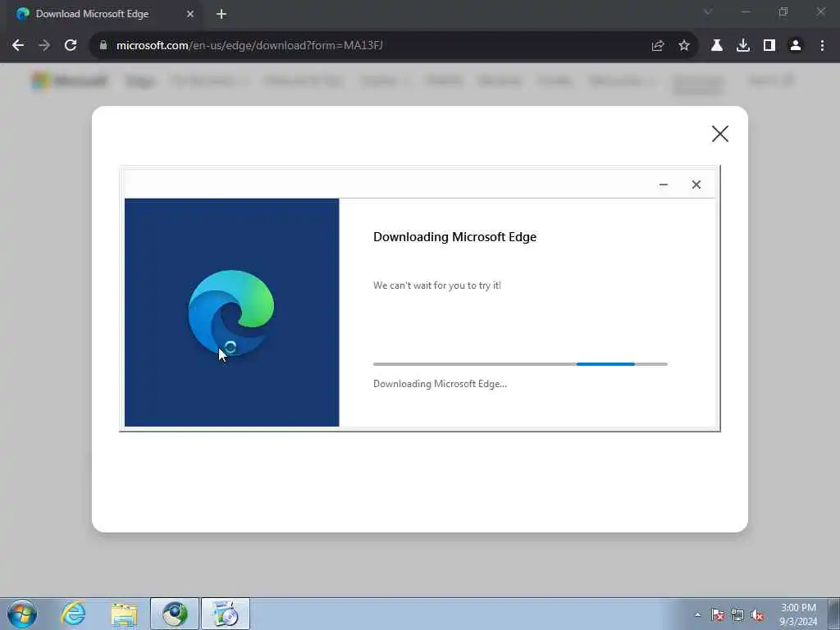Open the Chrome three-dot menu
The height and width of the screenshot is (630, 840).
point(822,46)
